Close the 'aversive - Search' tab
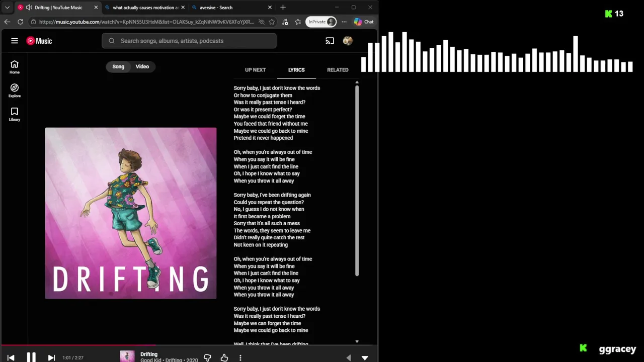The height and width of the screenshot is (362, 644). click(x=270, y=8)
